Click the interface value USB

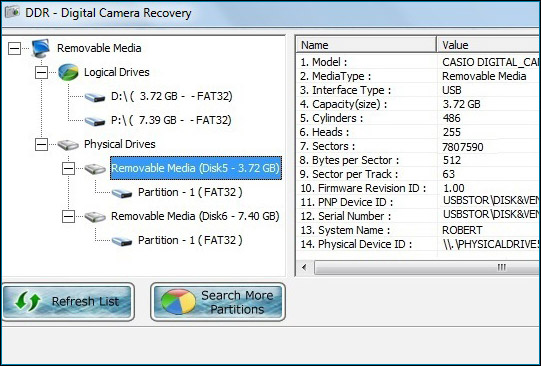pyautogui.click(x=452, y=90)
